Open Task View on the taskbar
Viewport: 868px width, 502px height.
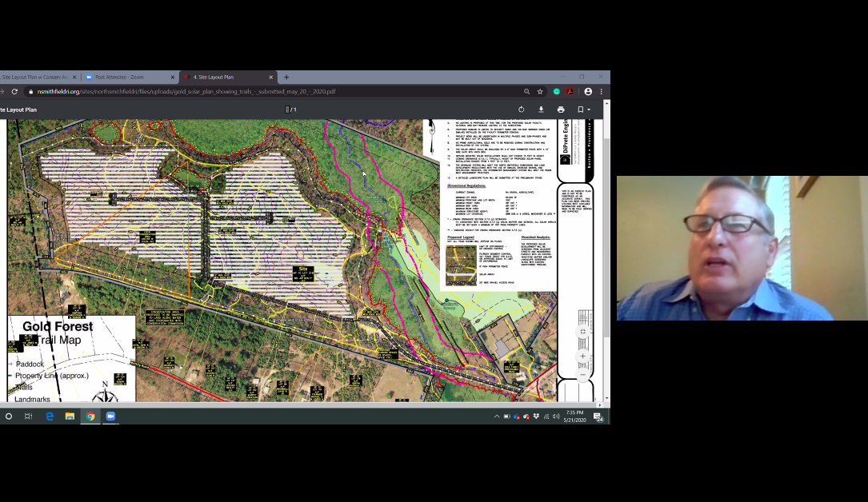28,416
